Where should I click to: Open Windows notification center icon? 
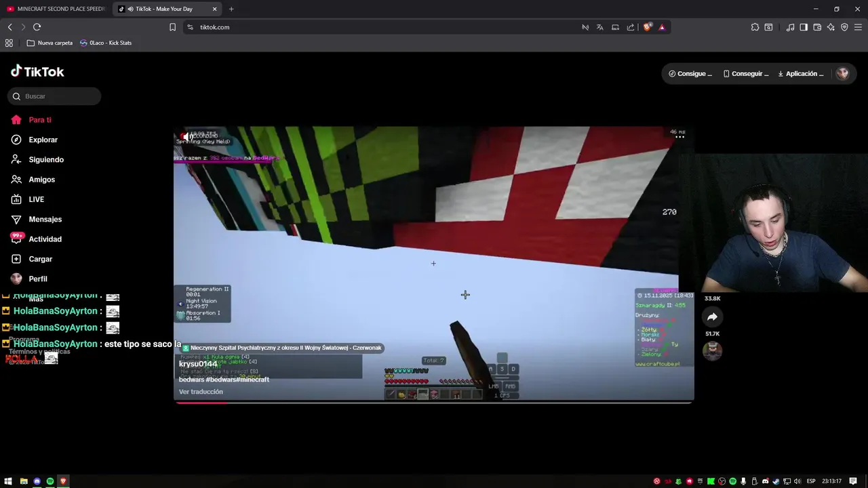tap(853, 481)
